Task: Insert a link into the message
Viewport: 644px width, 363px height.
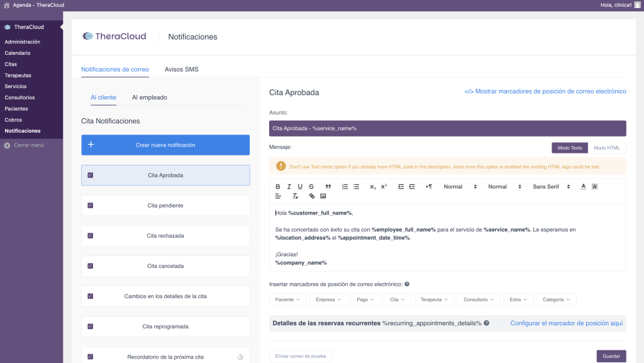Action: (312, 196)
